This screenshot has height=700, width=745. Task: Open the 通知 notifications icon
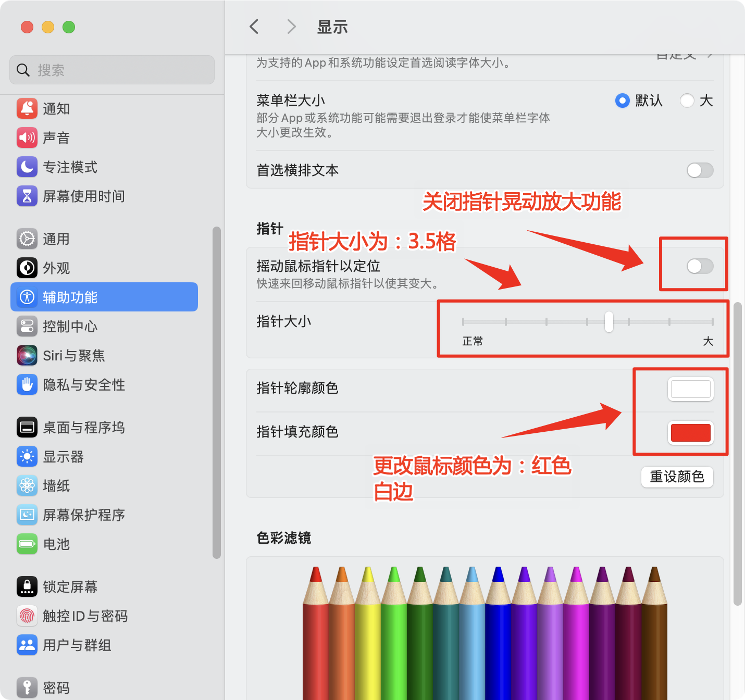(27, 108)
